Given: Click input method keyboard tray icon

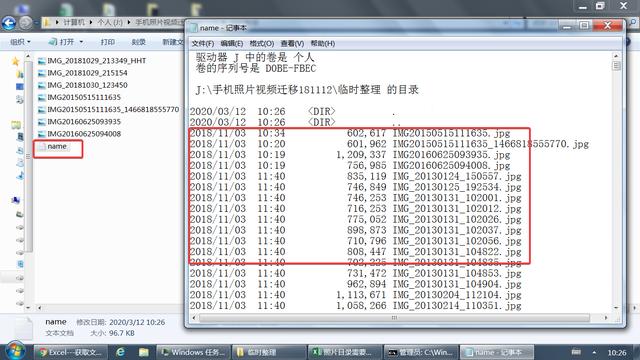Looking at the screenshot, I should [x=576, y=352].
